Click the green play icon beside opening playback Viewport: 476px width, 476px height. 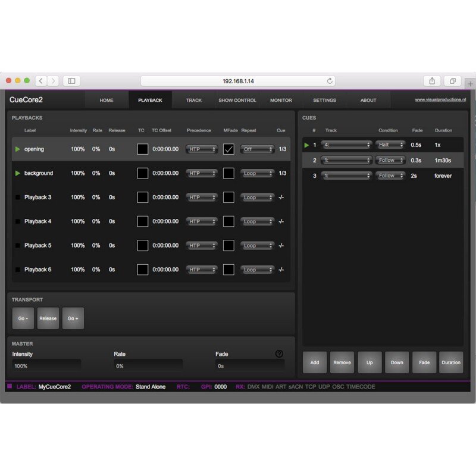(18, 149)
